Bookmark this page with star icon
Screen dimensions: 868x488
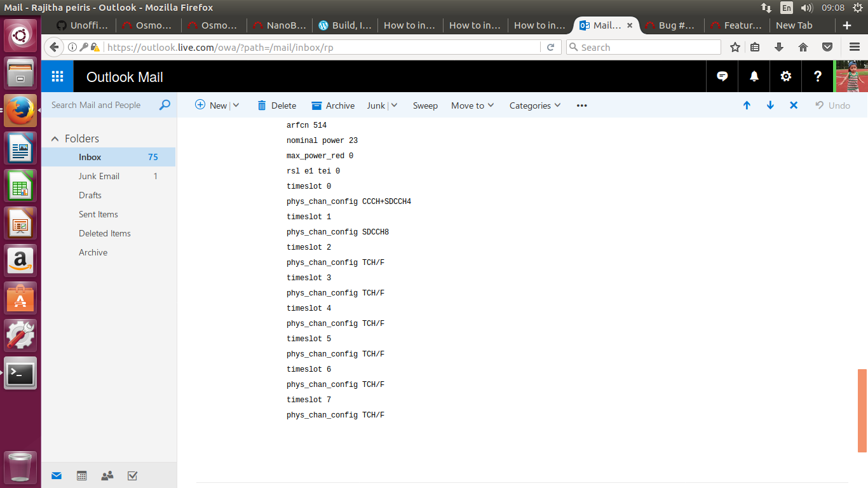[735, 47]
